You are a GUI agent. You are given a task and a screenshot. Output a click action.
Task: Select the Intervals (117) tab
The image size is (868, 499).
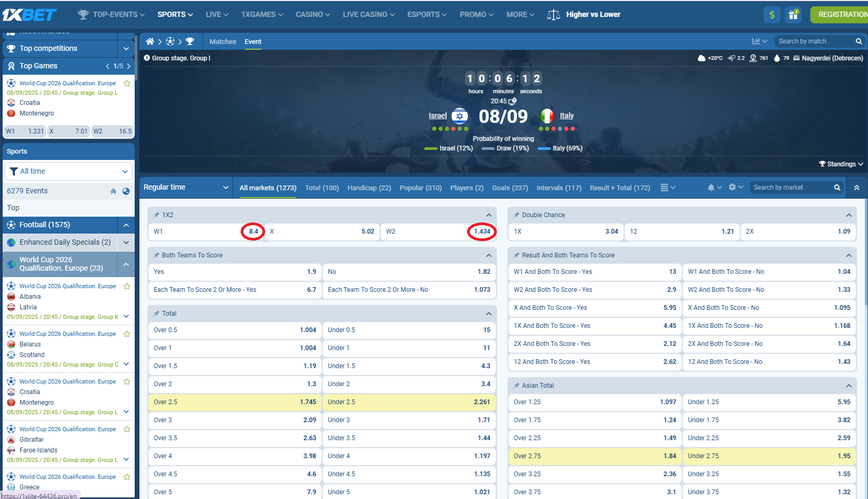tap(559, 188)
